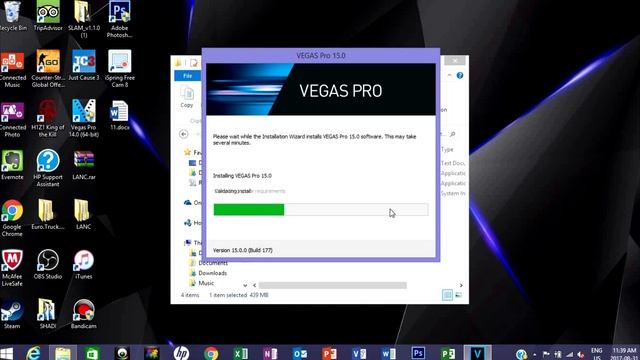This screenshot has width=640, height=360.
Task: Open the Evernote desktop shortcut
Action: 12,165
